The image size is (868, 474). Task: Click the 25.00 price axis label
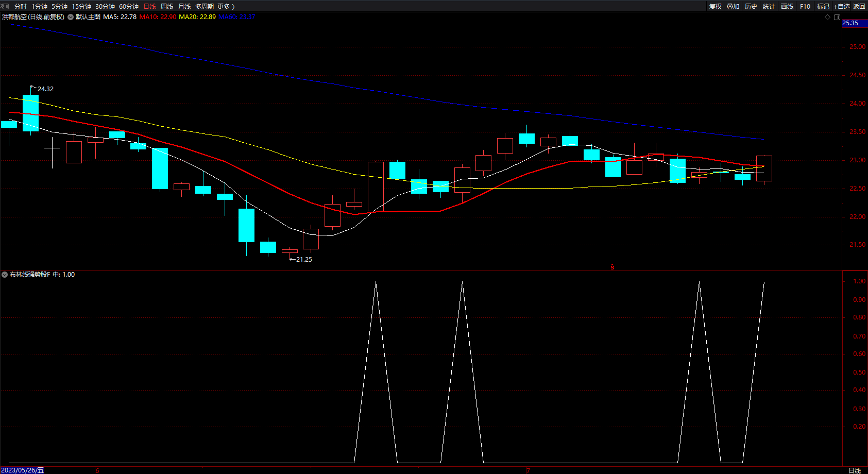click(x=857, y=47)
